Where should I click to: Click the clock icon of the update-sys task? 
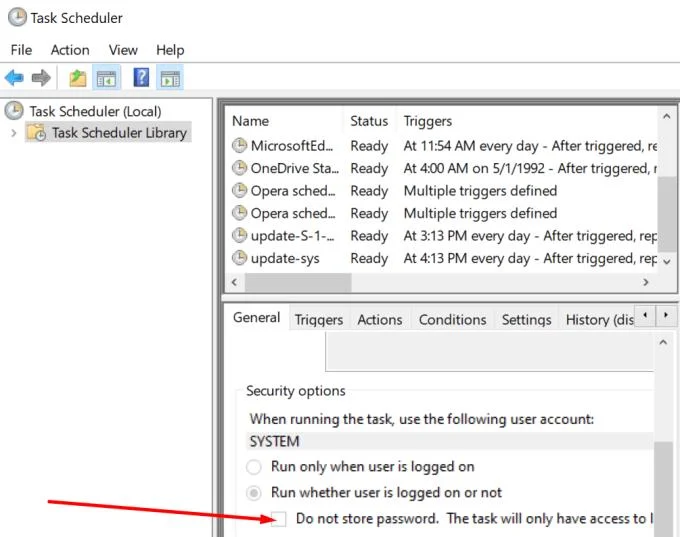click(239, 258)
